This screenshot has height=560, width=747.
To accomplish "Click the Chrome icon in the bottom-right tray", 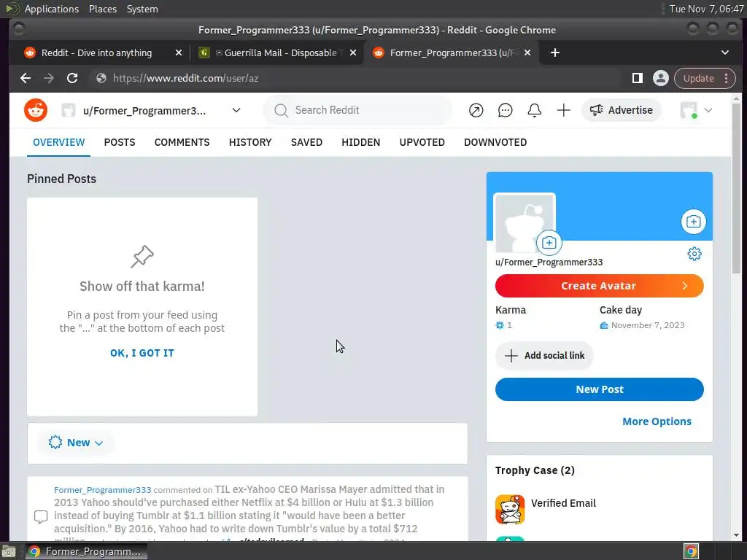I will point(691,551).
